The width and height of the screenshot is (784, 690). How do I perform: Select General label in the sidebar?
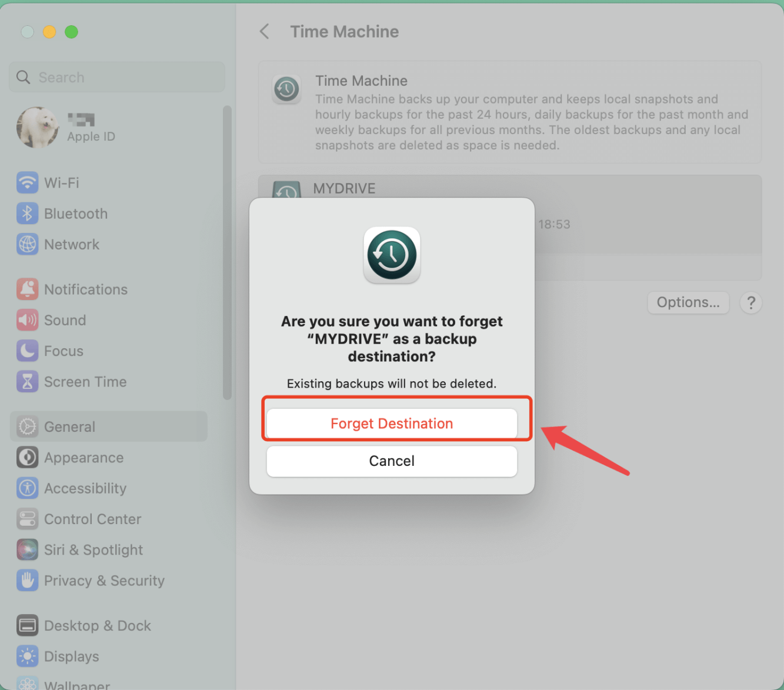[x=69, y=426]
